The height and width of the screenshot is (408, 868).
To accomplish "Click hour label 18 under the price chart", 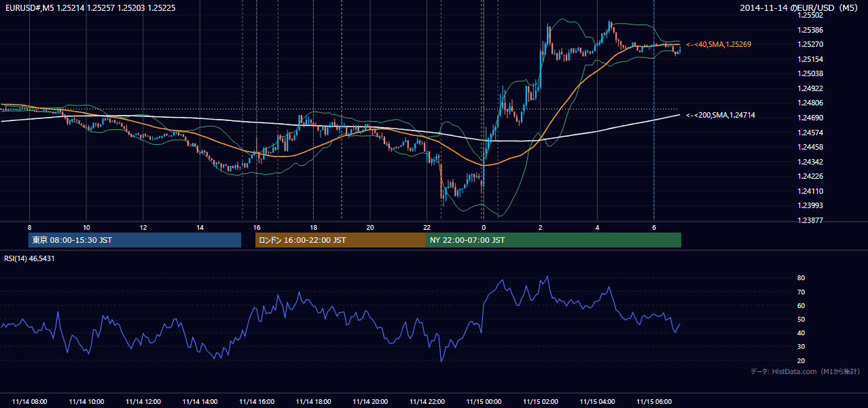I will [313, 227].
